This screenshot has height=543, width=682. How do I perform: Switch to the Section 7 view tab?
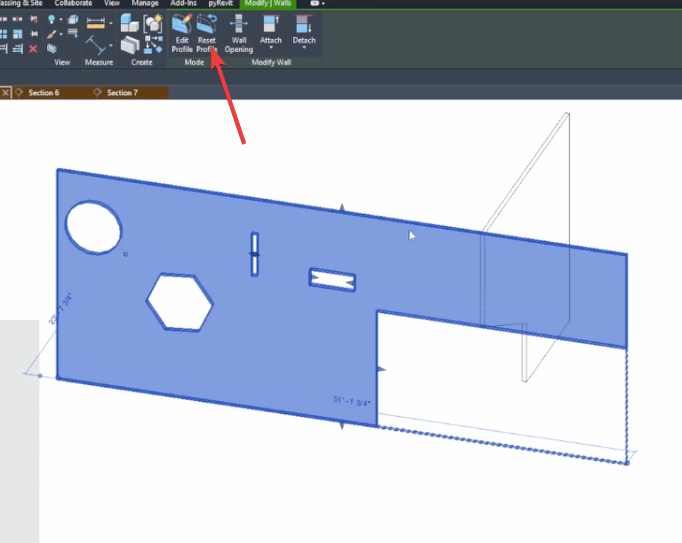pyautogui.click(x=121, y=92)
